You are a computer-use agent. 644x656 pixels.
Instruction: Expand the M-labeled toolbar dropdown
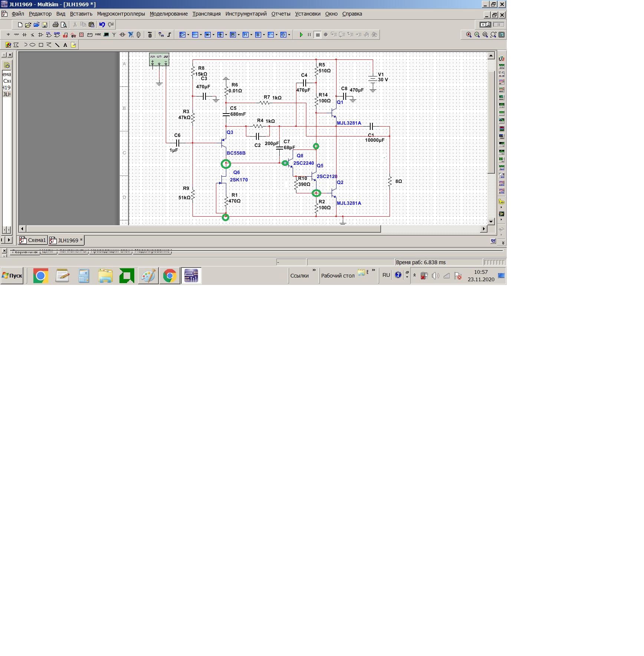pyautogui.click(x=252, y=35)
